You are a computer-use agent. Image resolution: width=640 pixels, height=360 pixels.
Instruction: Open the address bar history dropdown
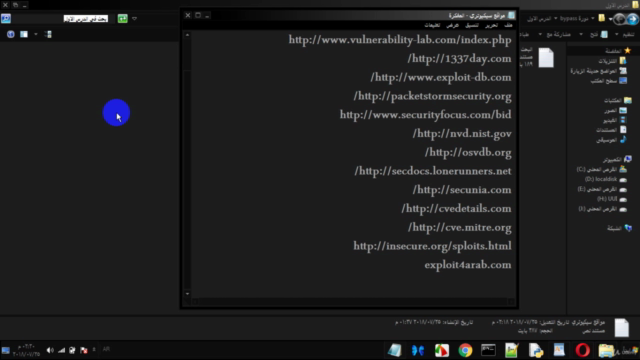tap(135, 19)
